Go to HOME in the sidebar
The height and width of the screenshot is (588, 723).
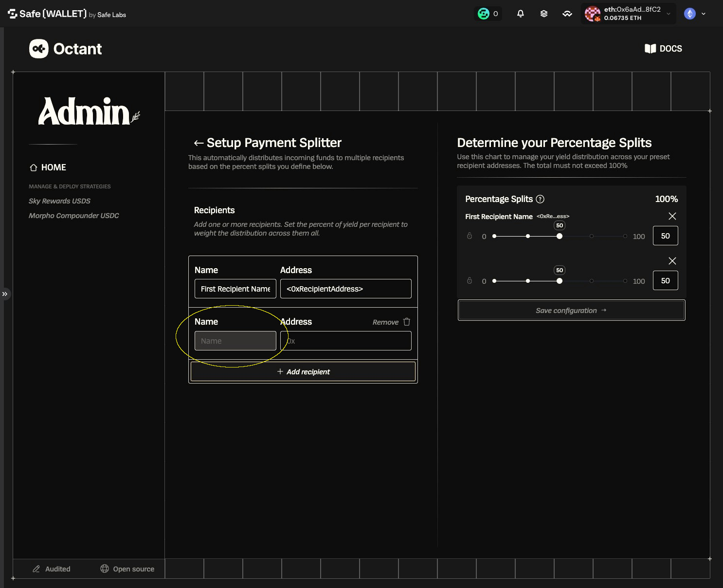[48, 167]
